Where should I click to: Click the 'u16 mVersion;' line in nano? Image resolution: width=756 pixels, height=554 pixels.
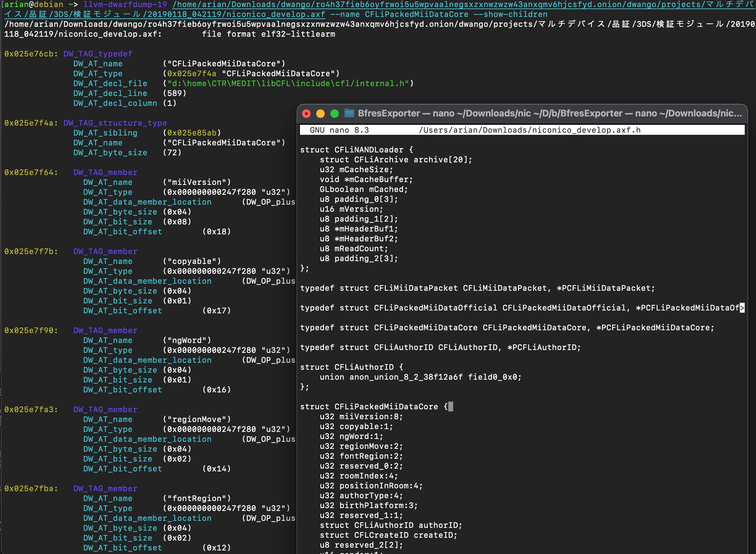[x=351, y=209]
